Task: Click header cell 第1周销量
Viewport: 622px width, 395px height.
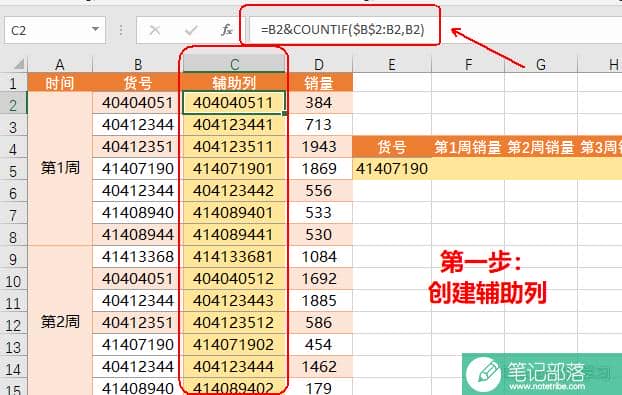Action: 468,147
